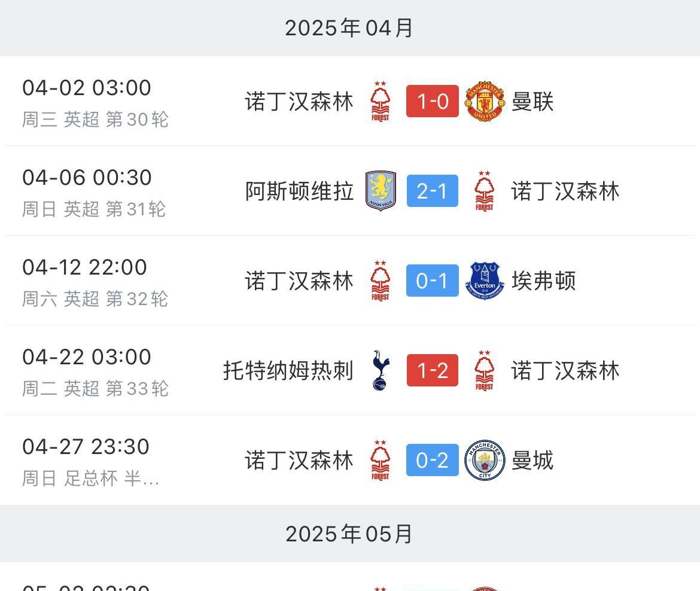This screenshot has width=700, height=591.
Task: Click the Manchester City club badge
Action: pos(485,460)
